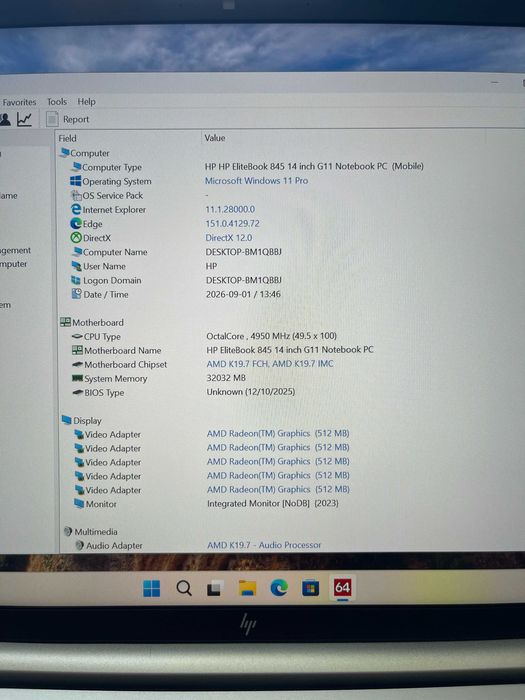Select the Computer group icon
Image resolution: width=525 pixels, height=700 pixels.
coord(65,153)
